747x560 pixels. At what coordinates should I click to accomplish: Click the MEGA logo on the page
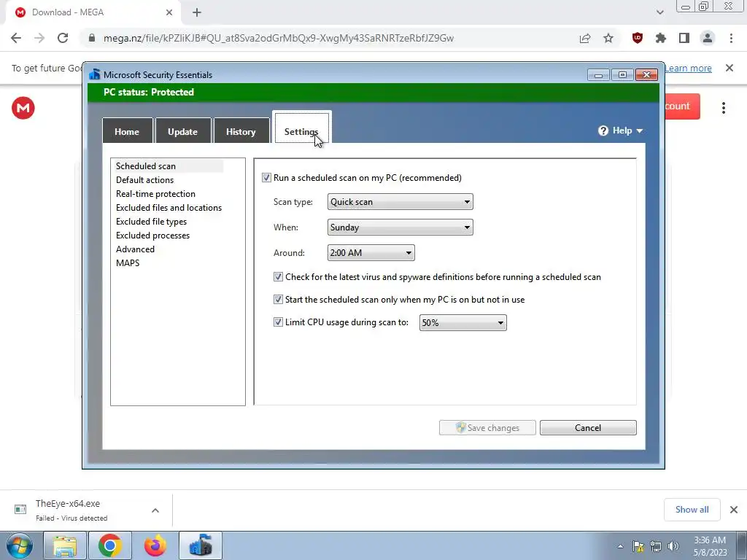click(x=23, y=108)
